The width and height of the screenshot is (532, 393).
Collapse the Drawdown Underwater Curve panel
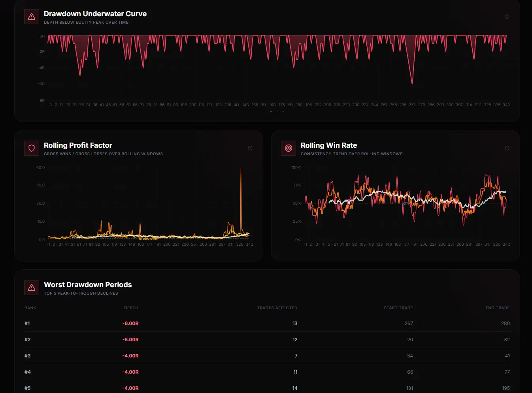(x=95, y=13)
